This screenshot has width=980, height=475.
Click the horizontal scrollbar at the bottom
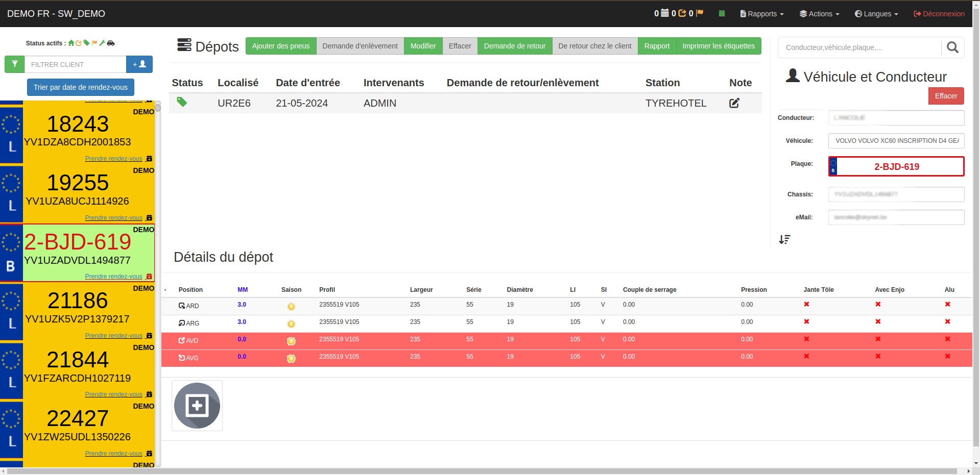(483, 471)
